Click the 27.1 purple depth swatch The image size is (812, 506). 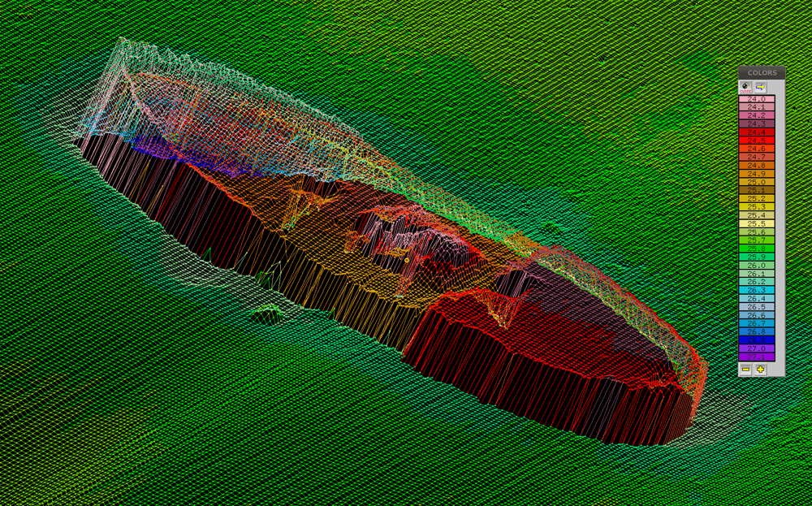757,357
